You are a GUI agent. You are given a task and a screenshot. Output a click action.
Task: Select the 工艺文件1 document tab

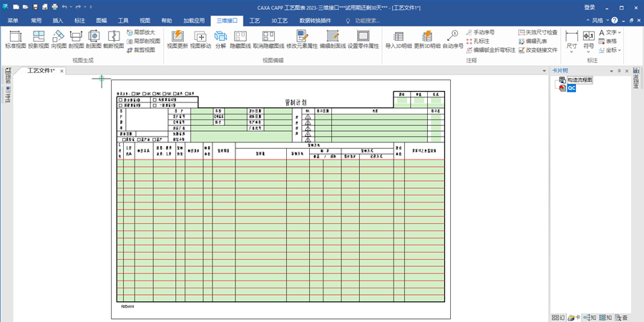pyautogui.click(x=41, y=71)
